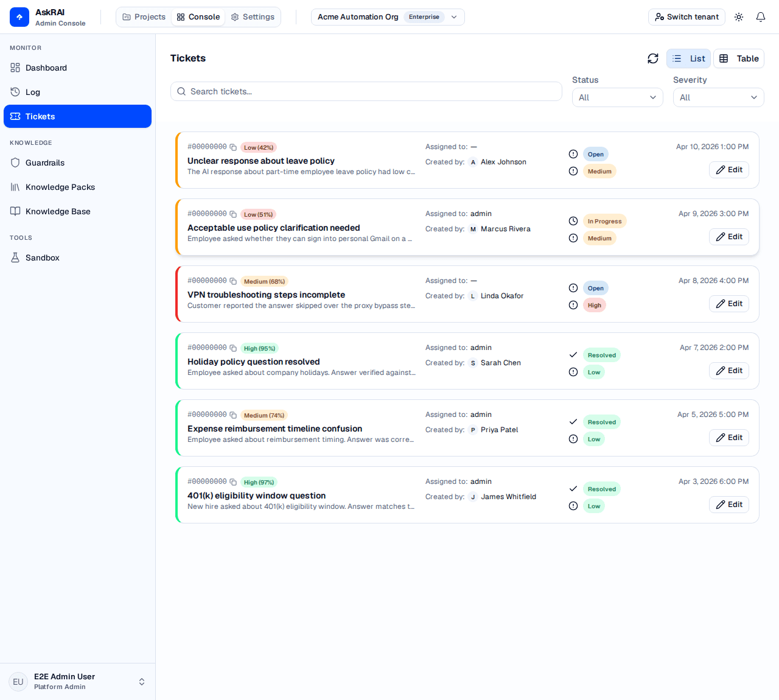This screenshot has height=700, width=779.
Task: Click the clock icon beside In Progress status
Action: pyautogui.click(x=573, y=221)
